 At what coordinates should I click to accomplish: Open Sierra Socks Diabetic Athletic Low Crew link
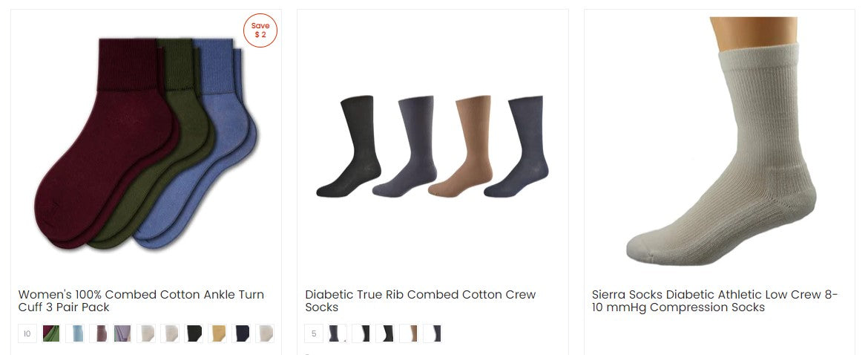coord(714,301)
